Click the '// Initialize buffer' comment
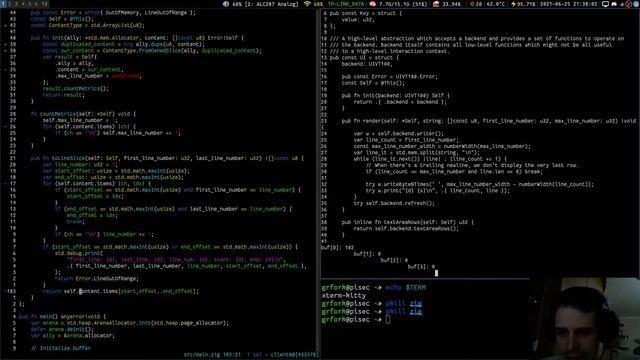 coord(61,348)
